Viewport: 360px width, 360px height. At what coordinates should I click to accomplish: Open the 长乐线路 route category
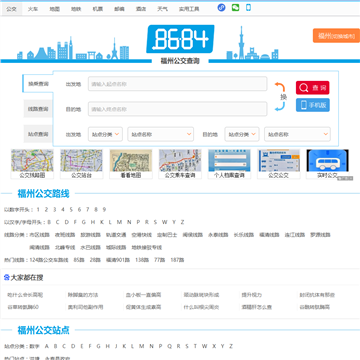tap(244, 235)
